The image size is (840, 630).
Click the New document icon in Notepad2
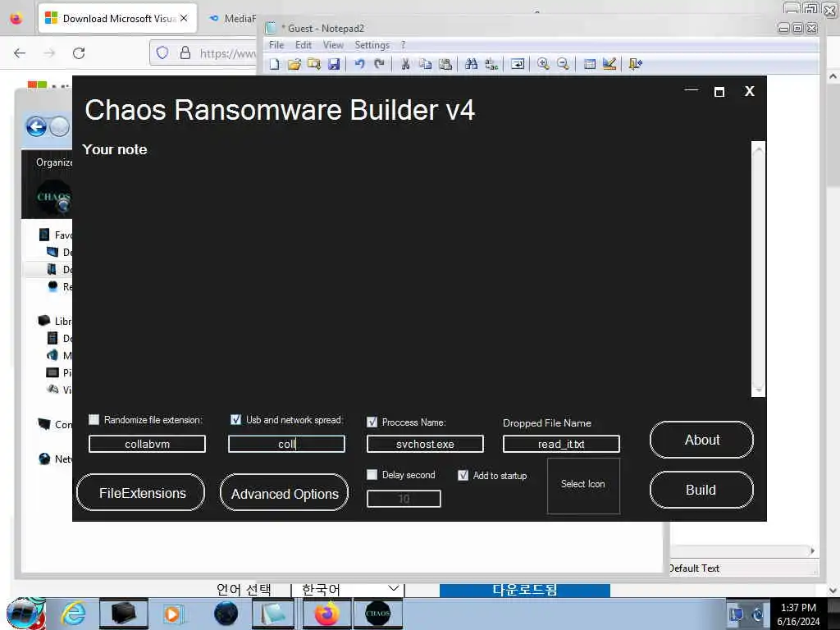[x=274, y=64]
